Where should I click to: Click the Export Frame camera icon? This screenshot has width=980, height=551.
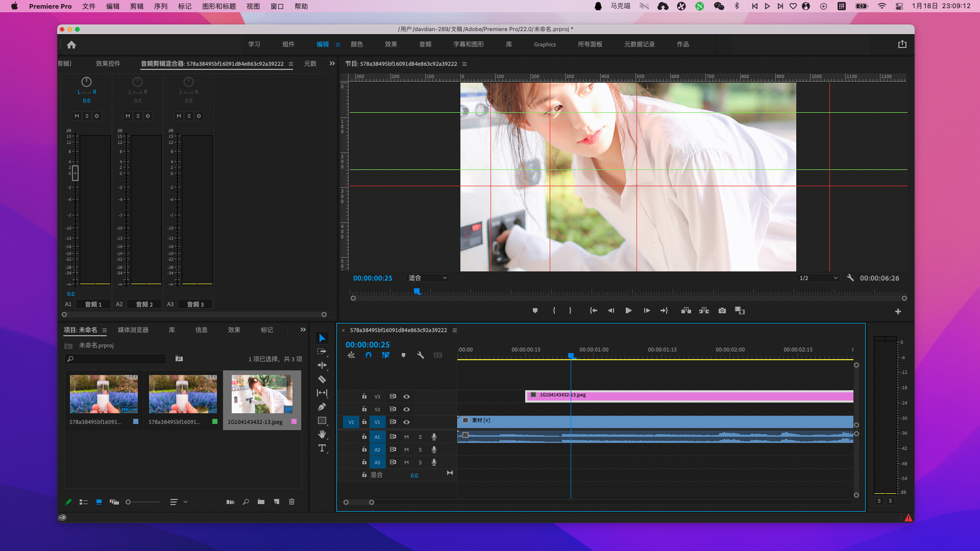[x=722, y=310]
